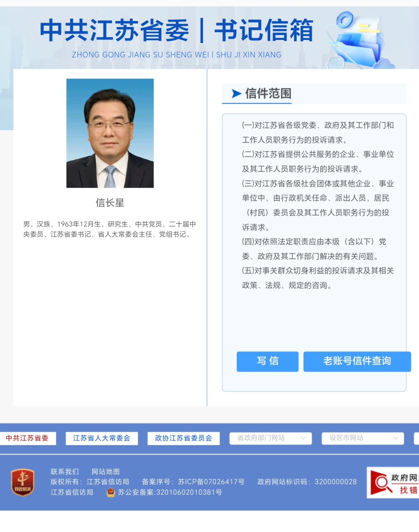
Task: Visit the 政协江苏省委员会 link
Action: click(184, 438)
